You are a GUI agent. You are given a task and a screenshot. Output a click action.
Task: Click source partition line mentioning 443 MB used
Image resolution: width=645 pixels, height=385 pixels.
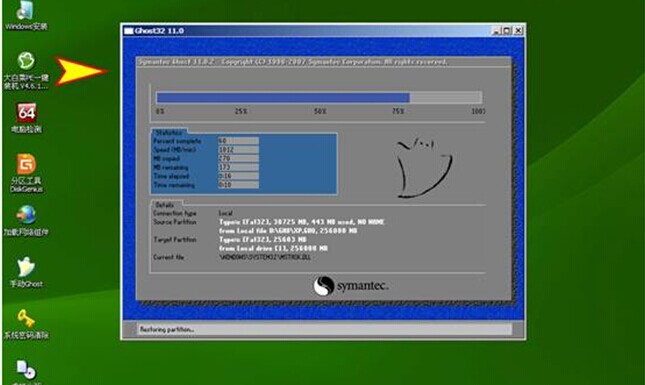tap(302, 222)
